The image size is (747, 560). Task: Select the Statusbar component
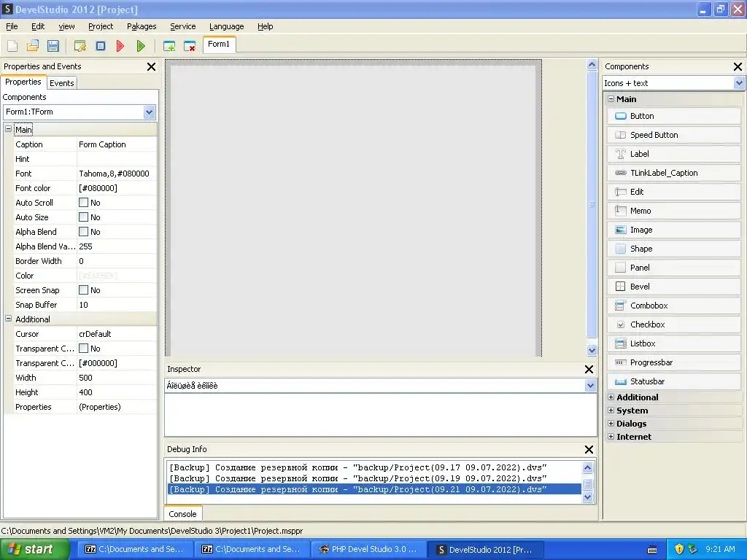(x=673, y=381)
